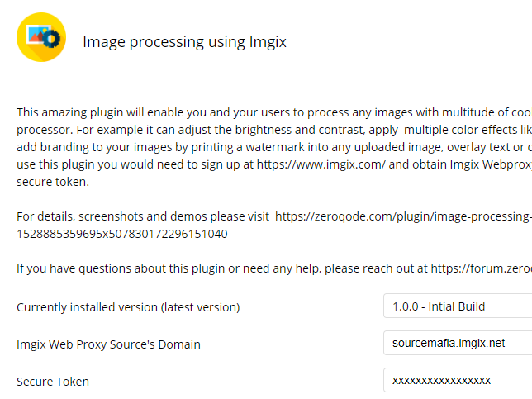Expand the installed version dropdown

[458, 306]
